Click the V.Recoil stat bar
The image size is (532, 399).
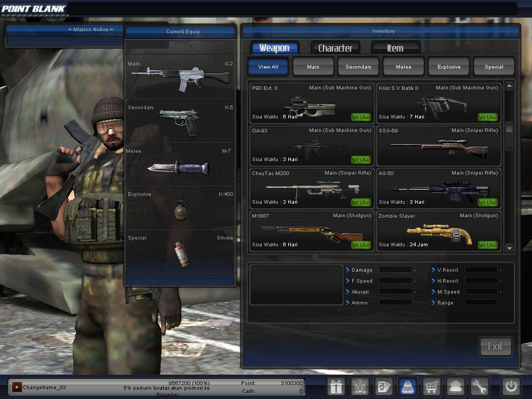pos(481,270)
